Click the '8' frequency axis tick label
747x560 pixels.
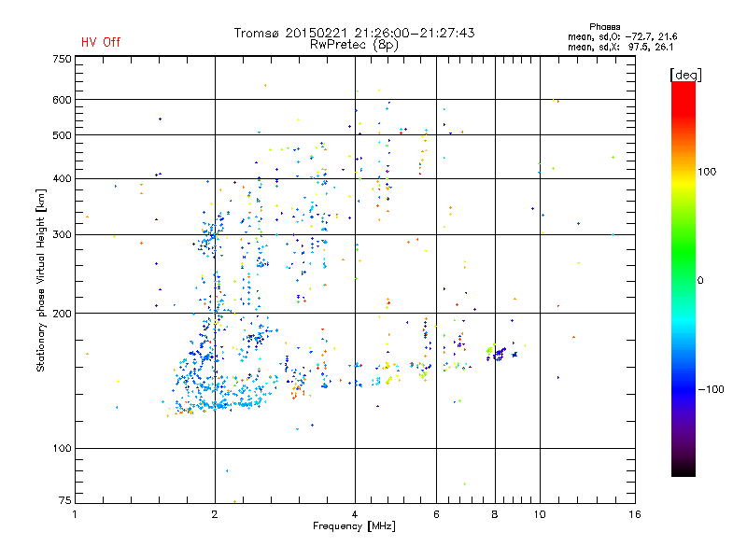(x=495, y=514)
